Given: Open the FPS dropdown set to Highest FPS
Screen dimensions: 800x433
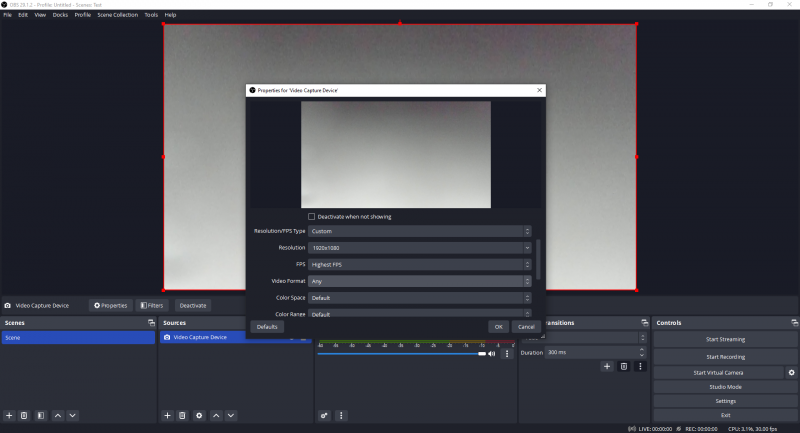Looking at the screenshot, I should 419,264.
